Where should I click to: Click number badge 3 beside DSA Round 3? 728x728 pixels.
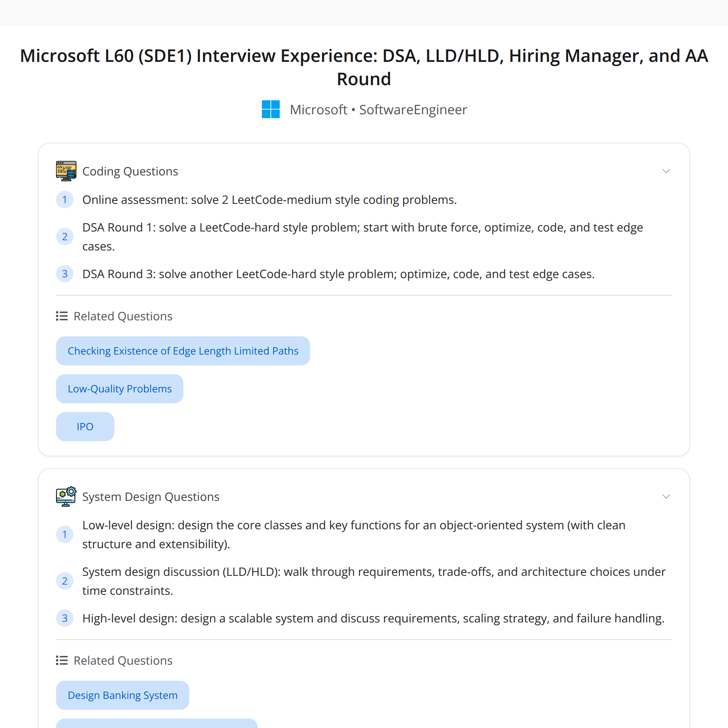pos(65,274)
